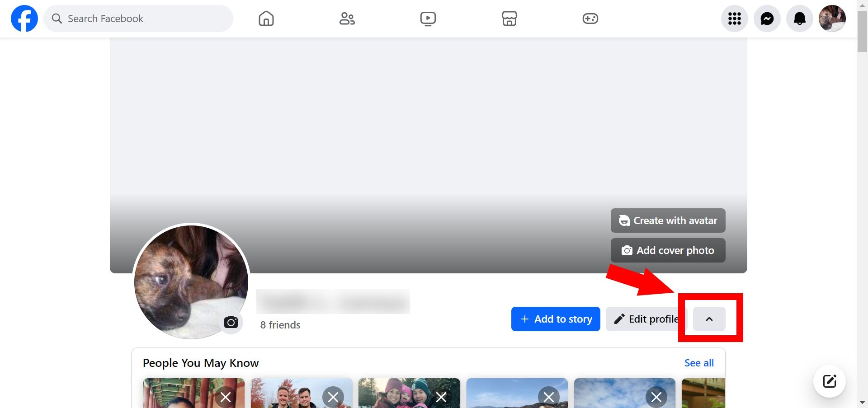Click the Facebook logo
Screen dimensions: 868x408
pyautogui.click(x=24, y=19)
